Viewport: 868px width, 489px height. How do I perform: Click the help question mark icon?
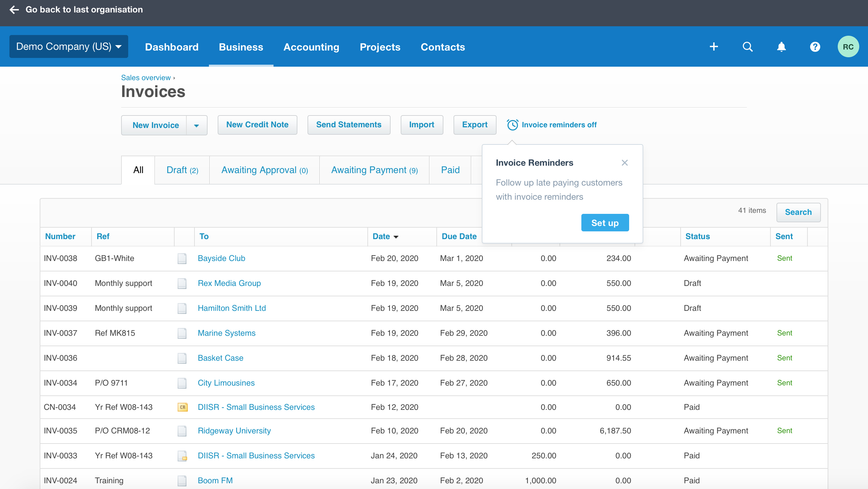coord(815,46)
